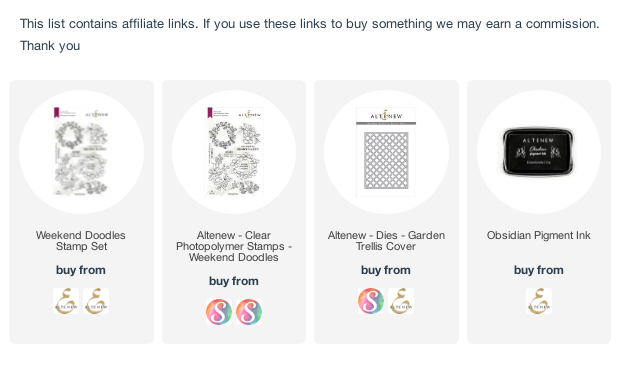
Task: Click 'buy from' under Garden Trellis Cover
Action: (x=386, y=270)
